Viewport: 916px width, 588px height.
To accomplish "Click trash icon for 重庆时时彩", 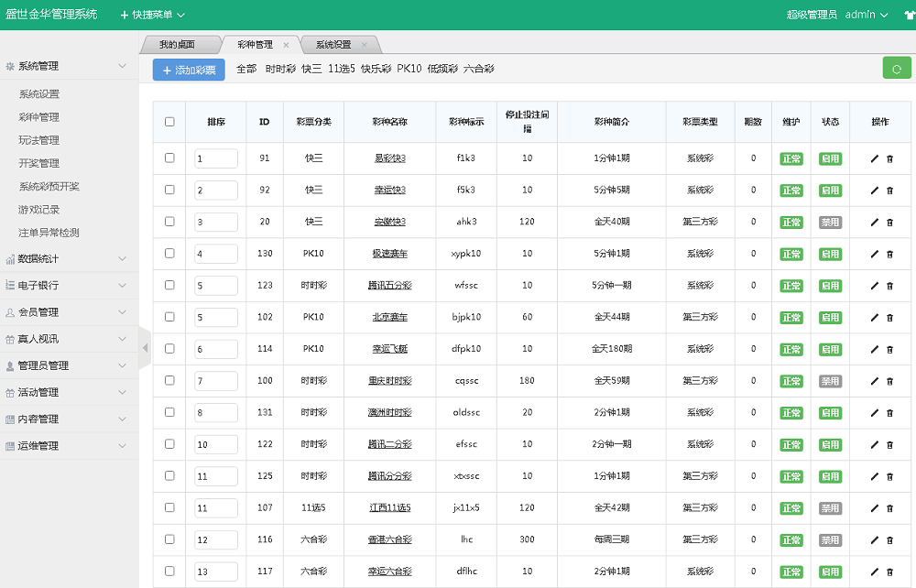I will [x=889, y=381].
